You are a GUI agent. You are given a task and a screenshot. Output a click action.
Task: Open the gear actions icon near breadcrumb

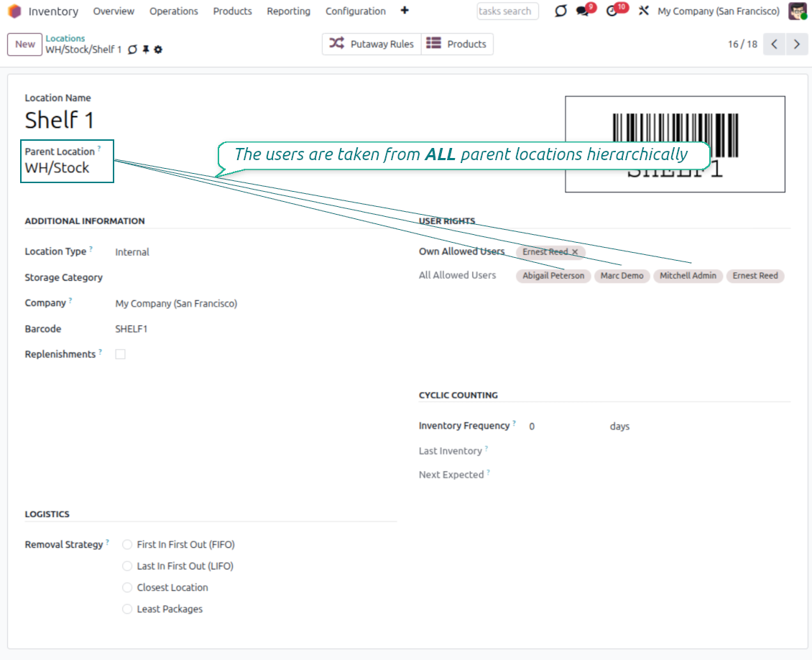(x=158, y=50)
